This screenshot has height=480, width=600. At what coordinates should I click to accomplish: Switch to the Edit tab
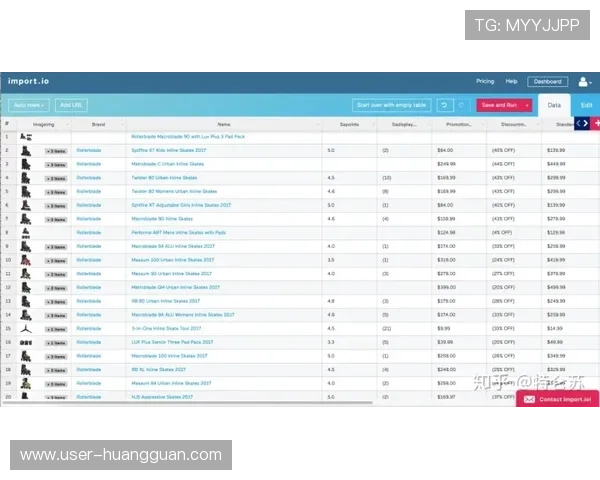586,105
